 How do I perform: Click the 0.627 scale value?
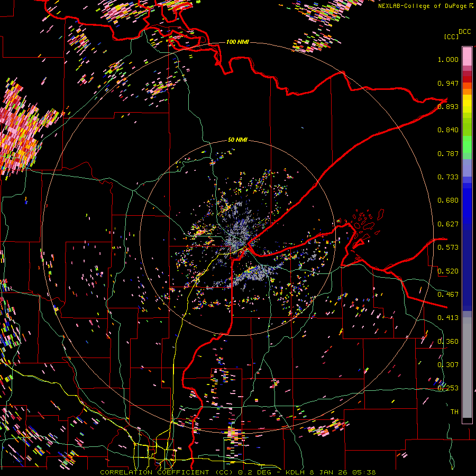448,224
